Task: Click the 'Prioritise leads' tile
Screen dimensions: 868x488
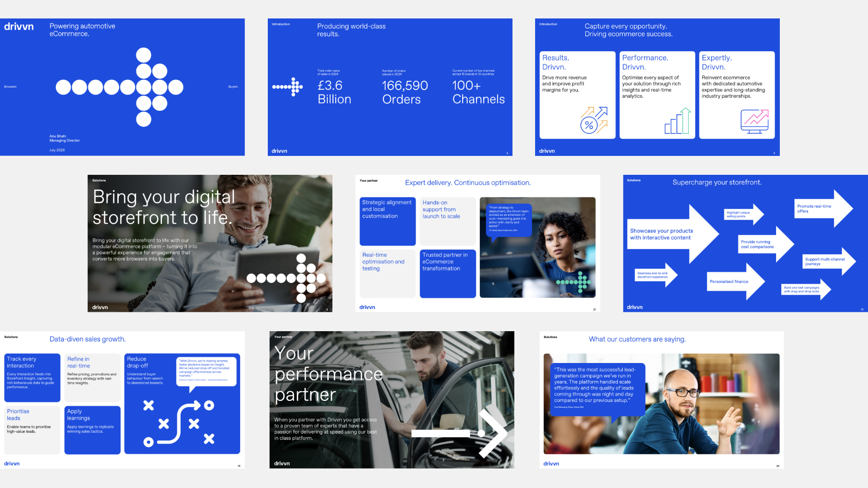Action: (32, 430)
